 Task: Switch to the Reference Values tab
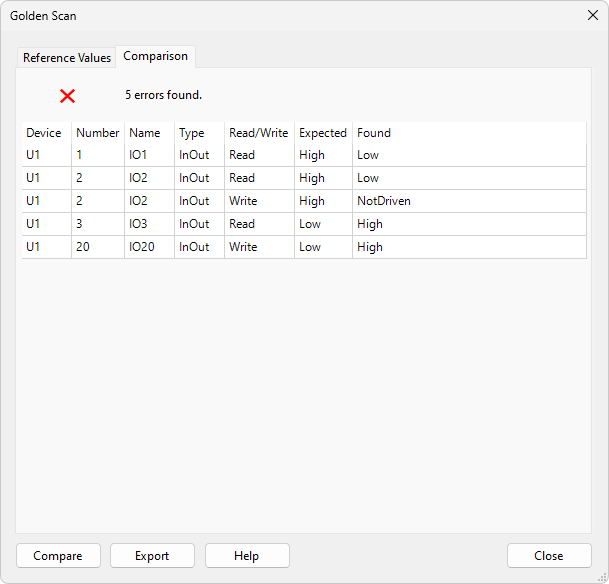67,58
